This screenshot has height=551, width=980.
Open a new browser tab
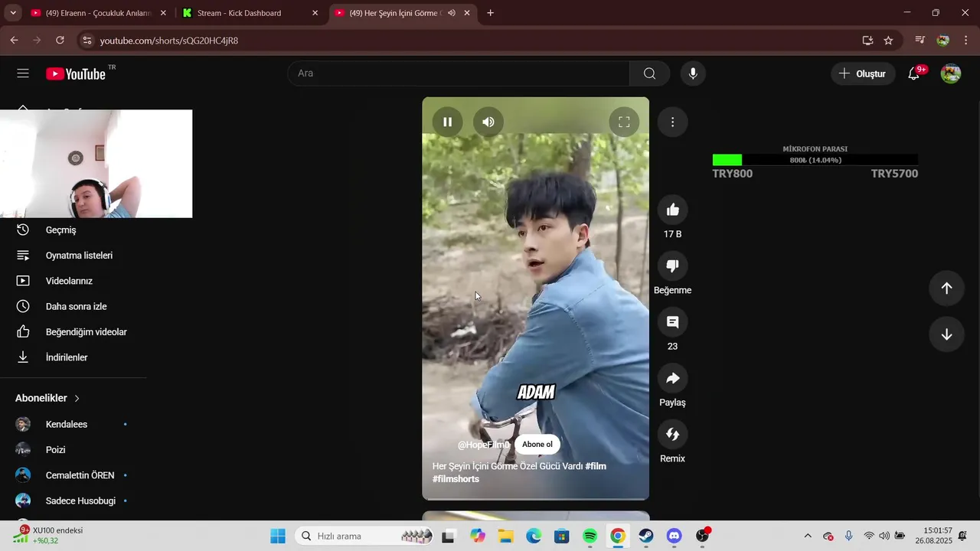click(x=490, y=13)
